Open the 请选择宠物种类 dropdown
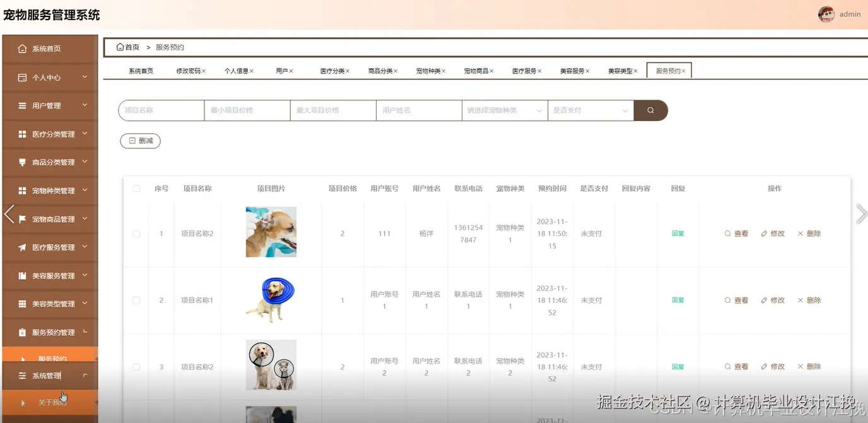This screenshot has width=868, height=423. [505, 110]
